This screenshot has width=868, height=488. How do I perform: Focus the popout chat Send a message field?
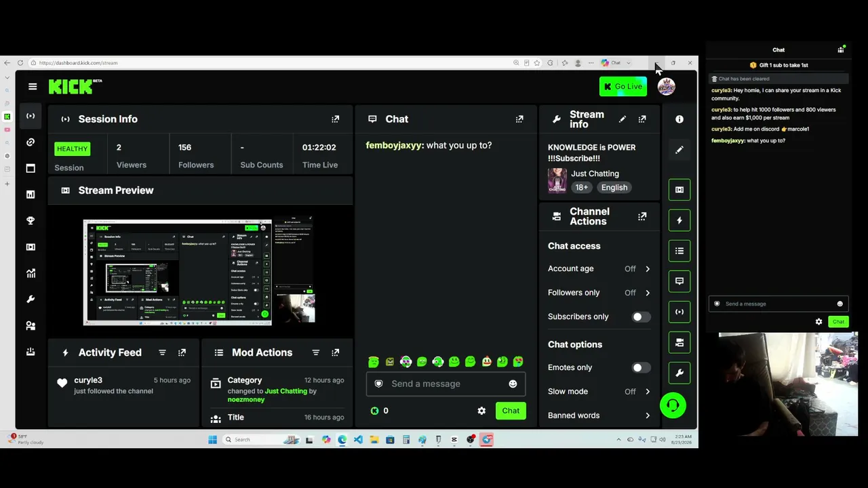pos(778,304)
